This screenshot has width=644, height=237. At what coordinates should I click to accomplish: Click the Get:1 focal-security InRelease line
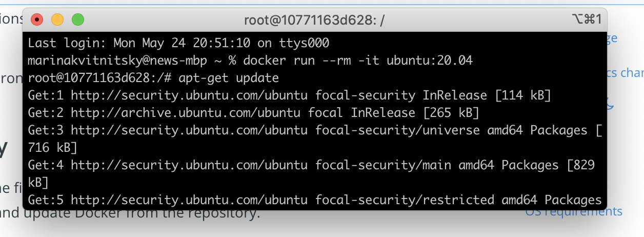point(289,95)
